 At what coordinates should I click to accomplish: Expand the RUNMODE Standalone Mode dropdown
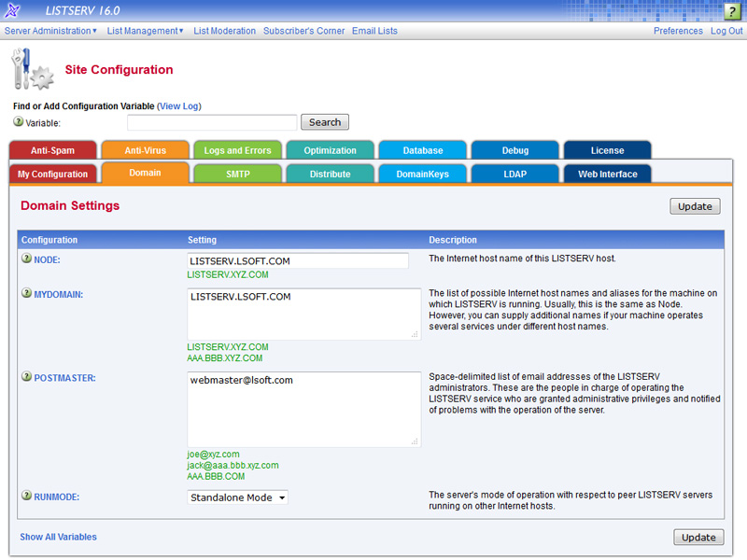[237, 497]
